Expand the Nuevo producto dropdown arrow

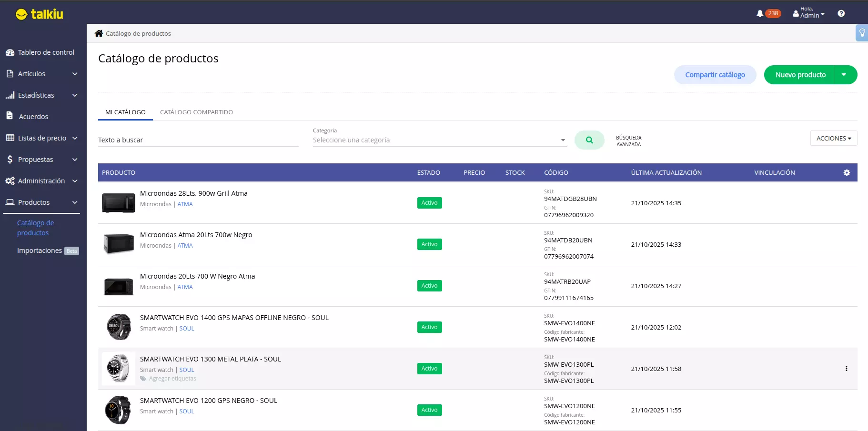pos(844,75)
